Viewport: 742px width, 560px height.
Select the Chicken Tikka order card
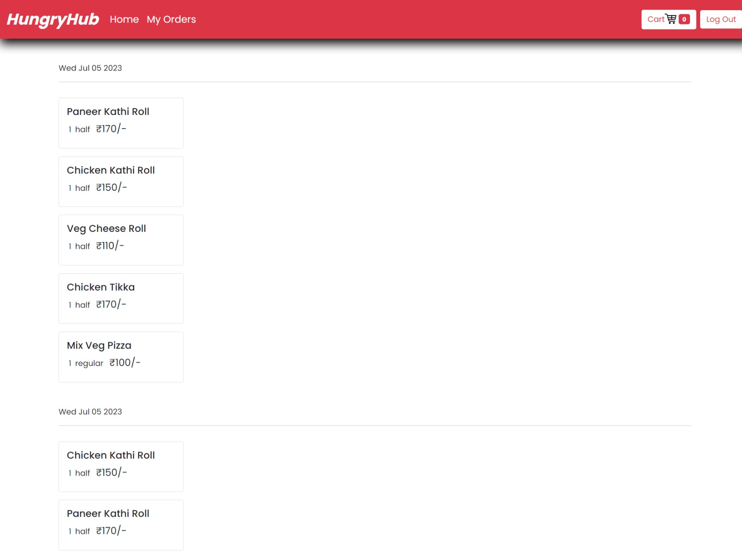120,298
